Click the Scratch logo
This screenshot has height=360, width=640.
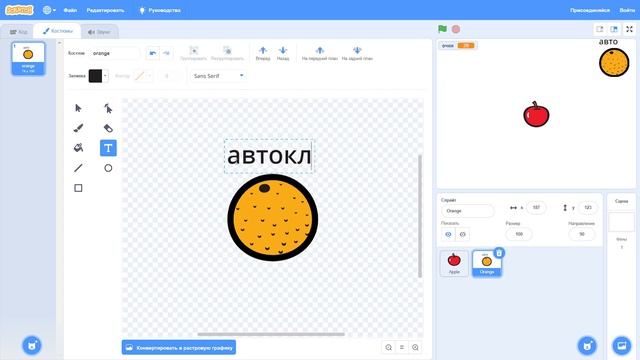tap(19, 10)
